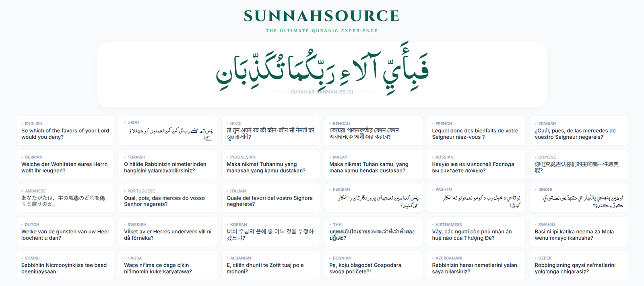Screen dimensions: 644x286
Task: Select the Spanish translation card
Action: tap(578, 131)
